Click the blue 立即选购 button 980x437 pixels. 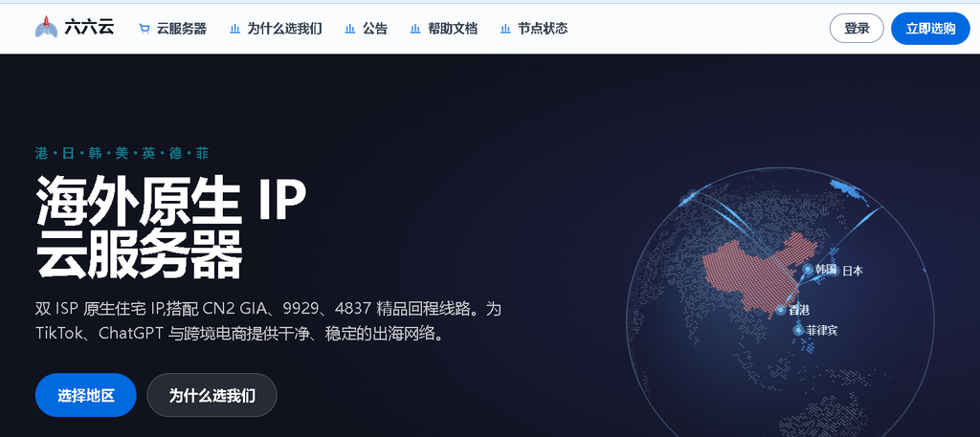point(930,29)
